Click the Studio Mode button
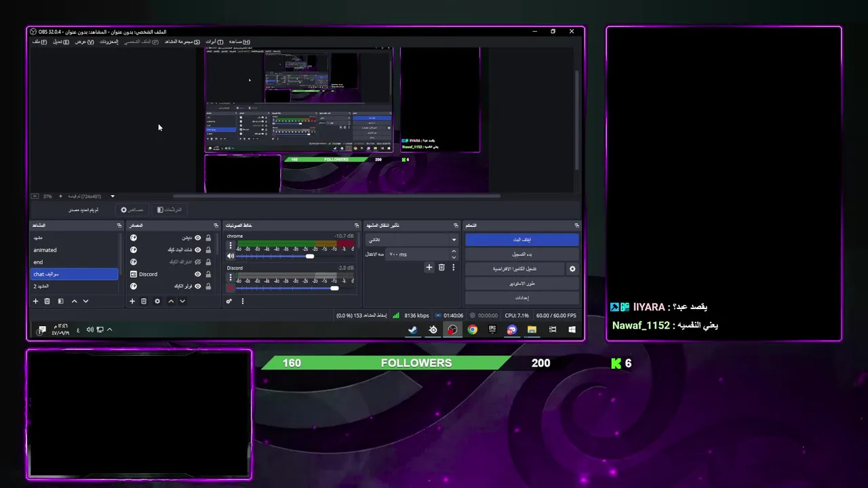The height and width of the screenshot is (488, 868). click(x=521, y=283)
